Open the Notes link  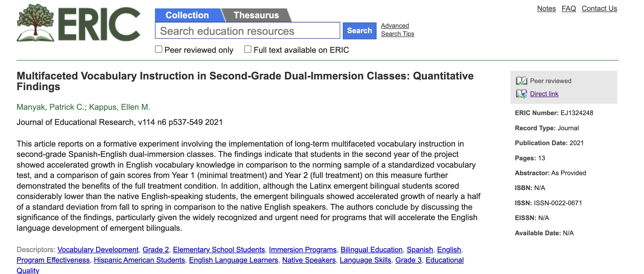tap(546, 9)
